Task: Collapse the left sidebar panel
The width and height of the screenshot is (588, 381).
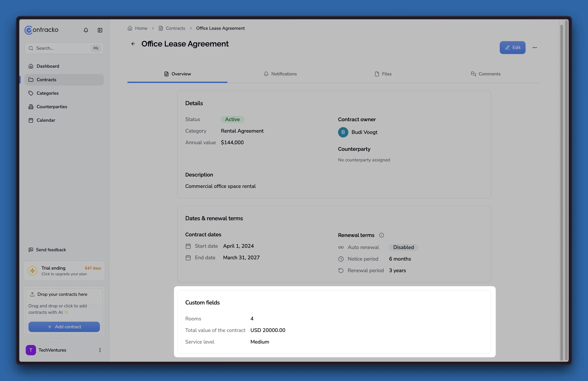Action: (x=100, y=30)
